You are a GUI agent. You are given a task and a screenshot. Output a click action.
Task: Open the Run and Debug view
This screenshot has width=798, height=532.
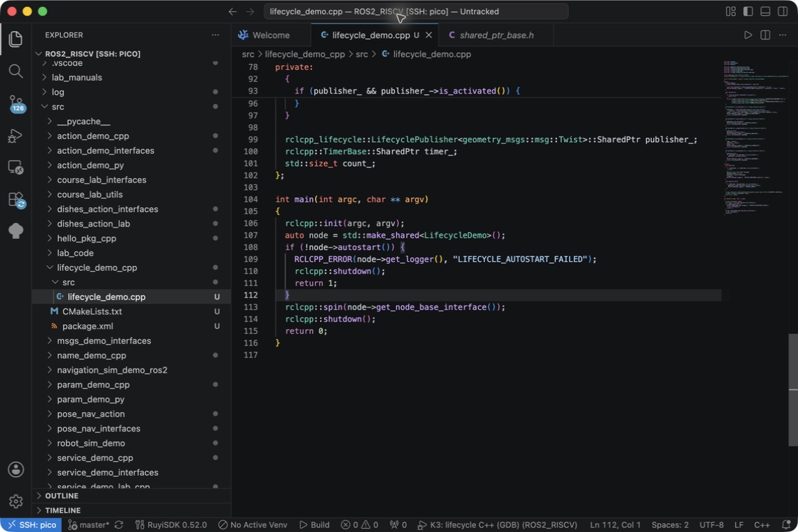(16, 135)
